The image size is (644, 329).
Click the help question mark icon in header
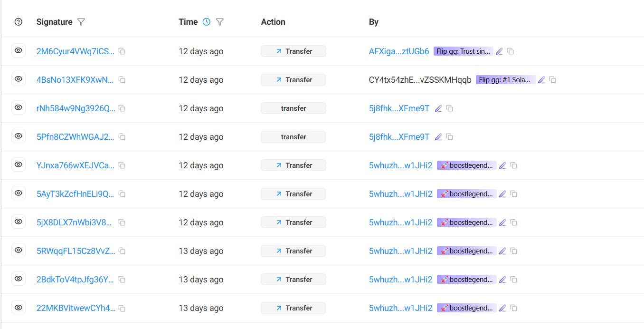pos(19,22)
